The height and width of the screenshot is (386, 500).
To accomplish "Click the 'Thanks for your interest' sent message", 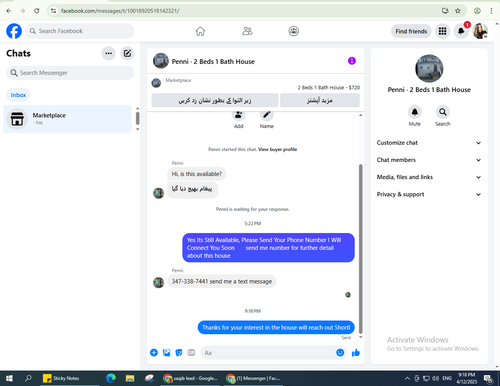I will pyautogui.click(x=276, y=328).
